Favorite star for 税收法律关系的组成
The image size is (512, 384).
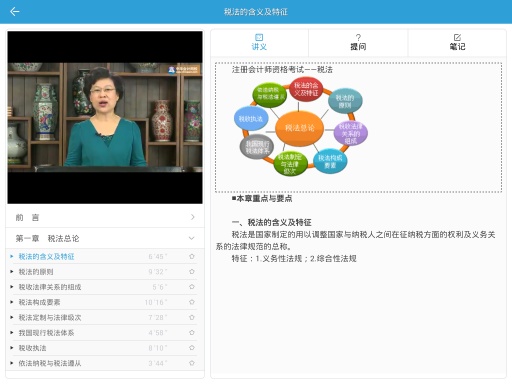(192, 287)
